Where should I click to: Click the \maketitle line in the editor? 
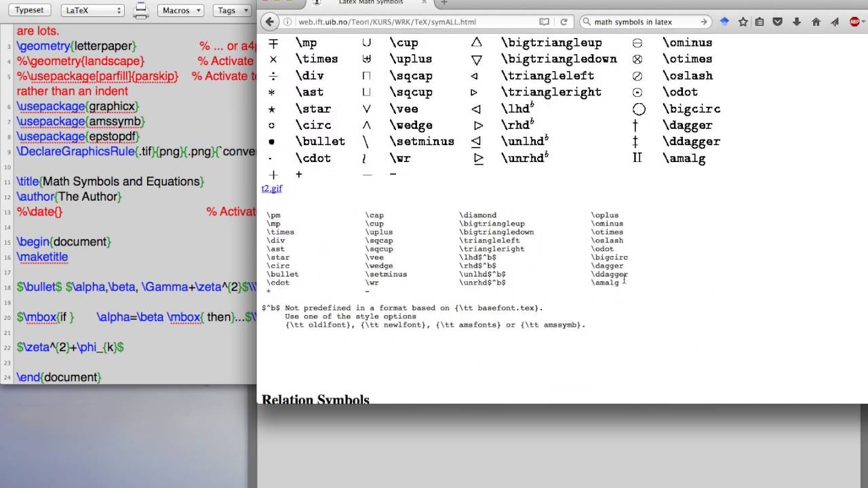pyautogui.click(x=42, y=257)
